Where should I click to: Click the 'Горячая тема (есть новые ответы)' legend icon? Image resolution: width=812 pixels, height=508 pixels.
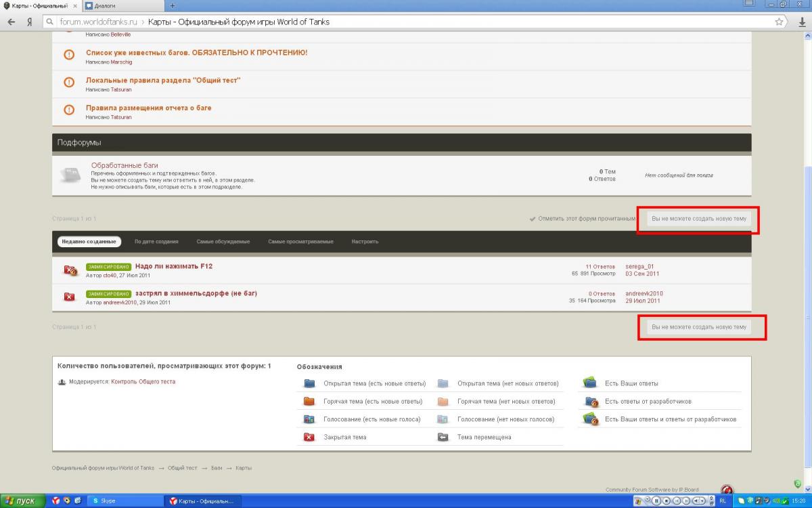[x=309, y=401]
